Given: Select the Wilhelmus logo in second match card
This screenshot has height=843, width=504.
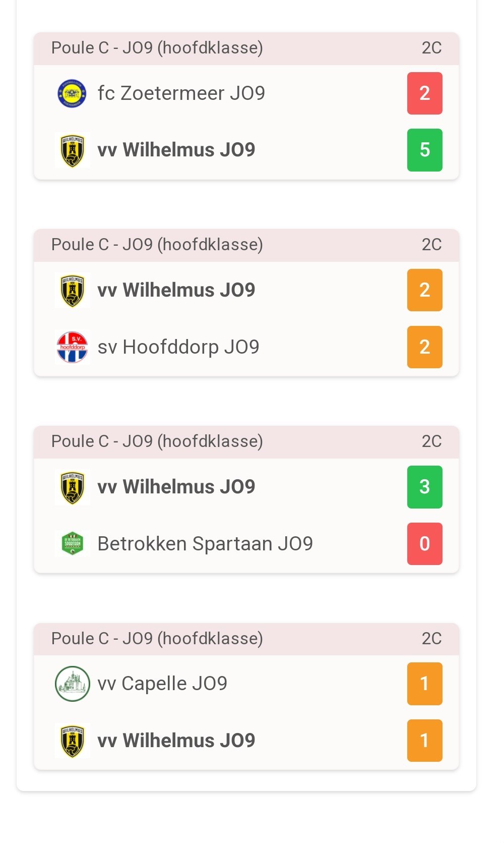Looking at the screenshot, I should 72,290.
